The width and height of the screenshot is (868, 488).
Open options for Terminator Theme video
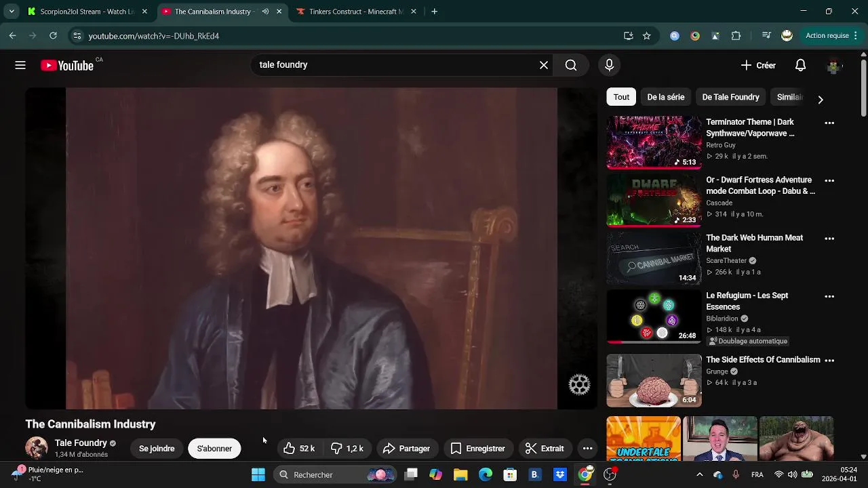pos(829,123)
